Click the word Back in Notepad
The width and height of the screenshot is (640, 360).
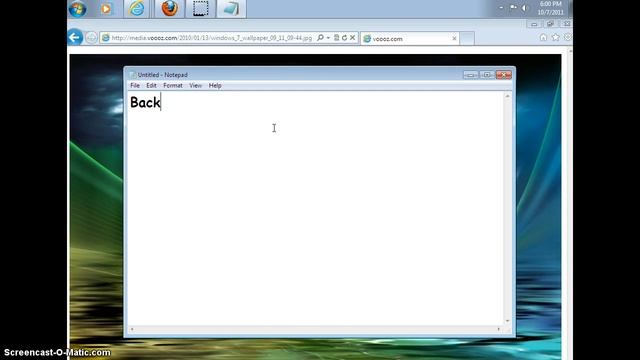[x=145, y=102]
